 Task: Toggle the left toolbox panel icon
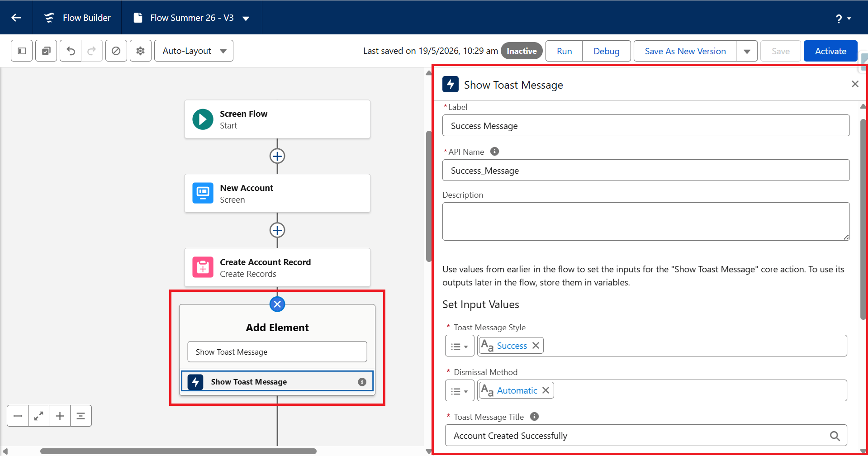pyautogui.click(x=22, y=51)
